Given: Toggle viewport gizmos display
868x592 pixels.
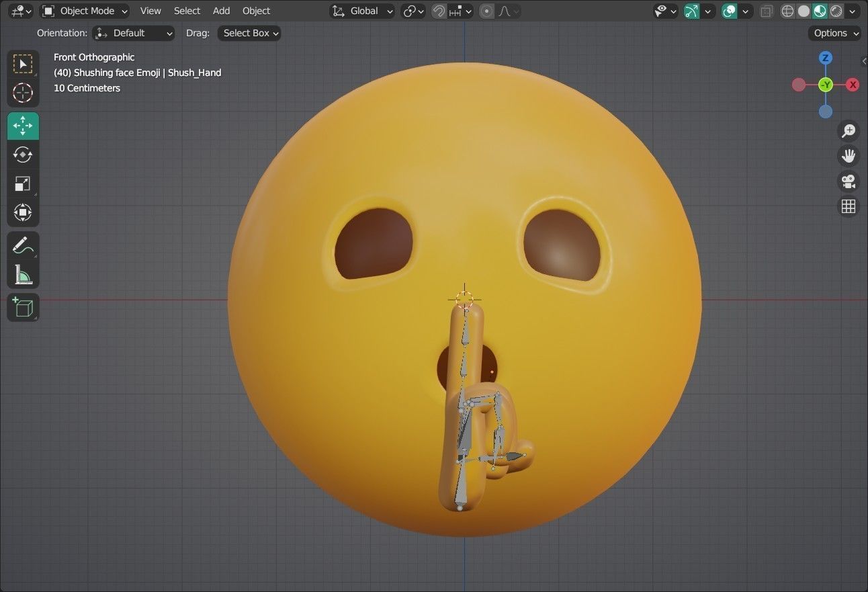Looking at the screenshot, I should point(691,11).
